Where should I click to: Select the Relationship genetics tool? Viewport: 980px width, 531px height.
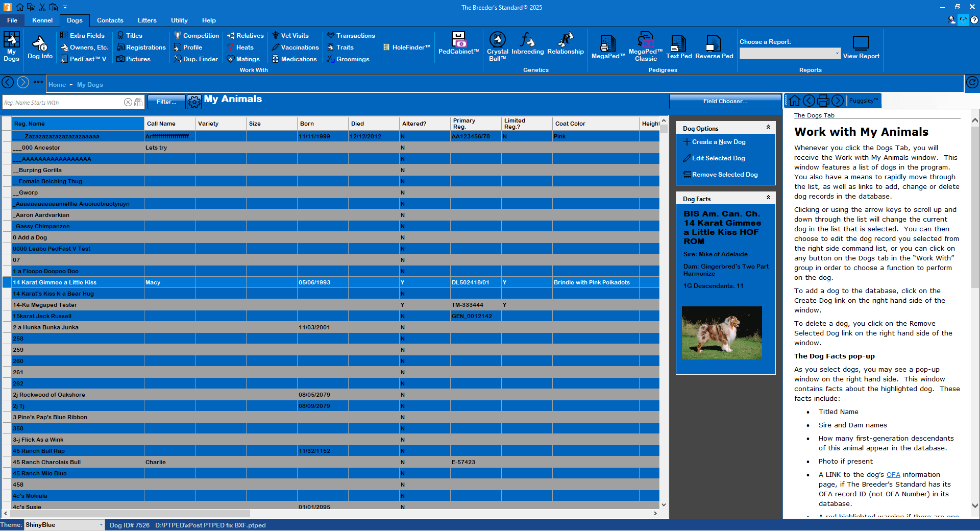565,47
